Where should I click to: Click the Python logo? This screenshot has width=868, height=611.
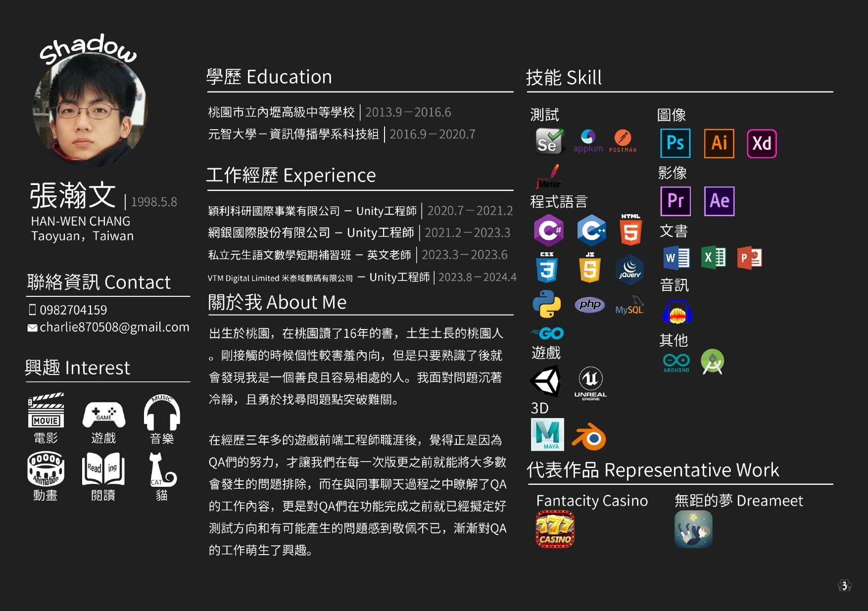547,304
